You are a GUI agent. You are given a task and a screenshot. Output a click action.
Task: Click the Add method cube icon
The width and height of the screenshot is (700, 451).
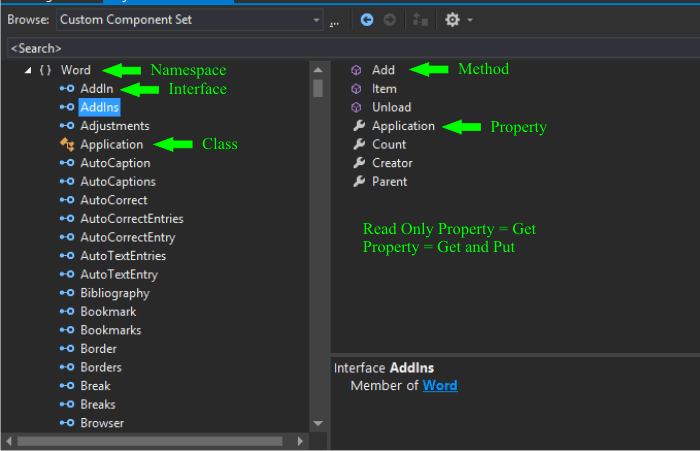[356, 70]
